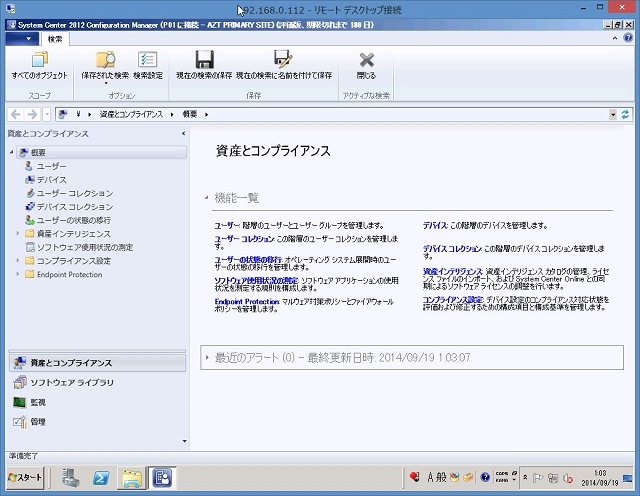The image size is (640, 496).
Task: Click the address bar path field
Action: point(333,114)
